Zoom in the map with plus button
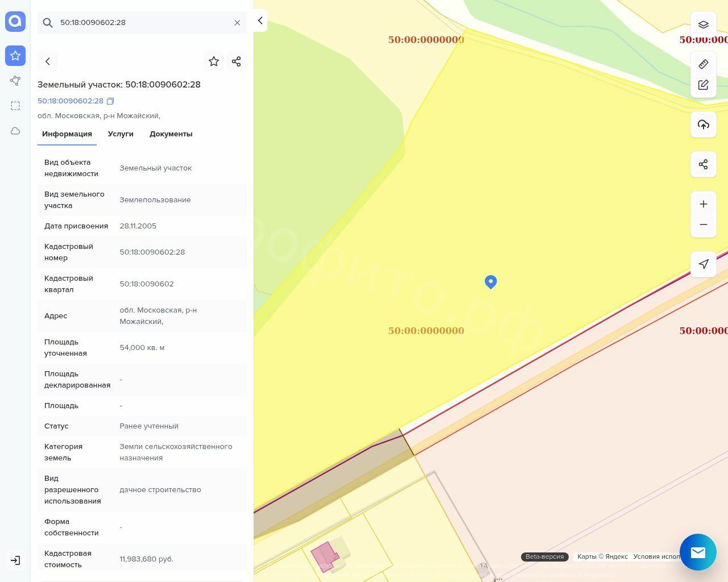 point(704,204)
